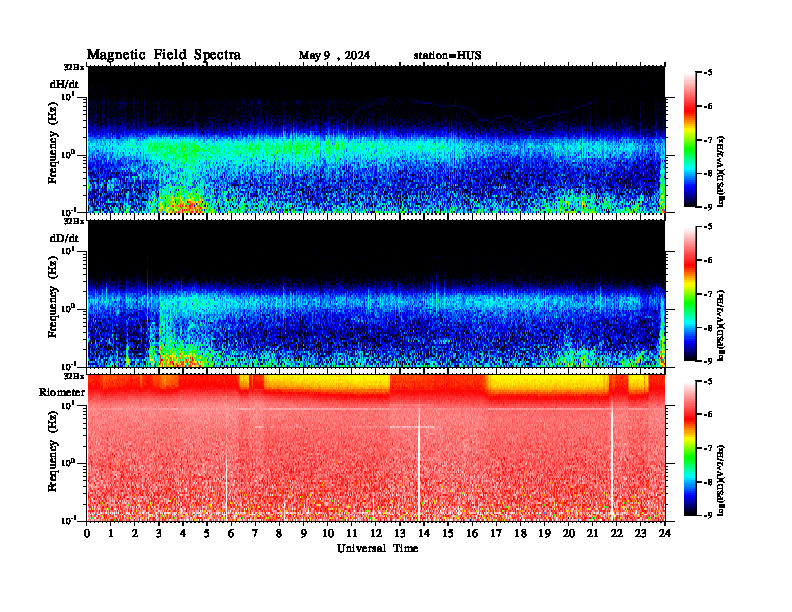Click the hour 9 tick label
This screenshot has width=792, height=612.
click(304, 533)
